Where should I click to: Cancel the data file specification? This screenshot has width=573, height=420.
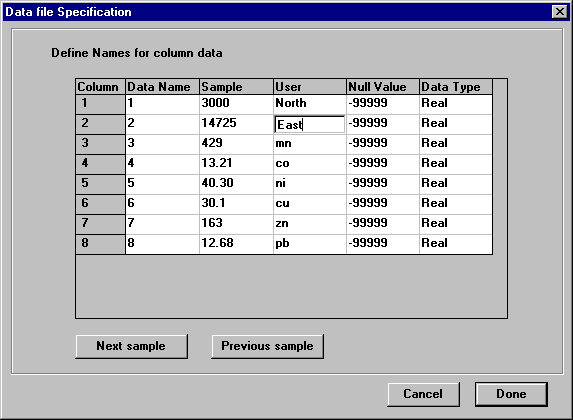click(423, 394)
